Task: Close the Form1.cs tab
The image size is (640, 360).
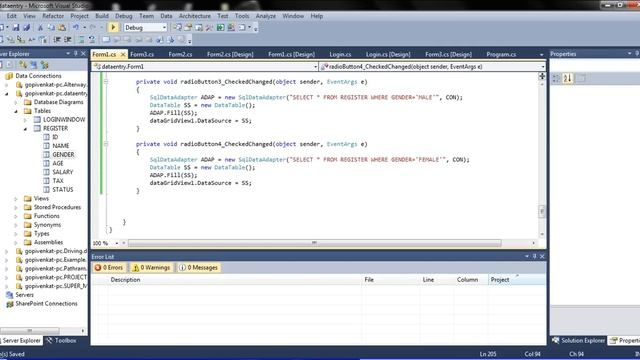Action: tap(123, 54)
